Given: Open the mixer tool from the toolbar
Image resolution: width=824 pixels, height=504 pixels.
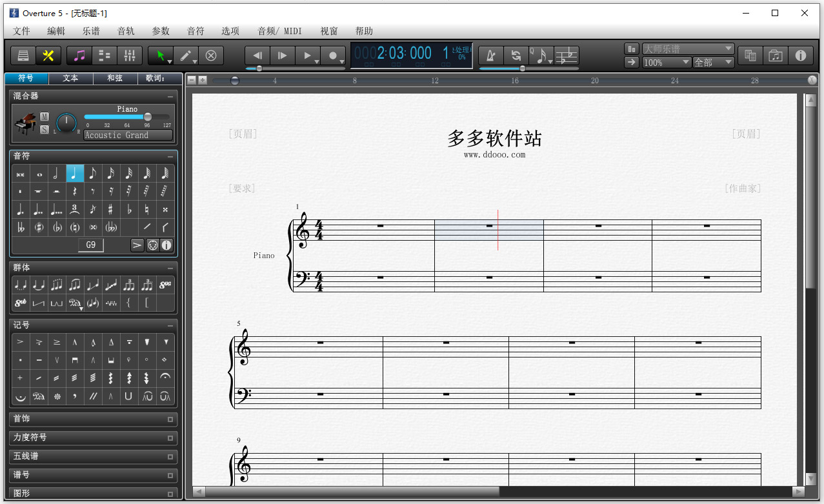Looking at the screenshot, I should [x=129, y=55].
